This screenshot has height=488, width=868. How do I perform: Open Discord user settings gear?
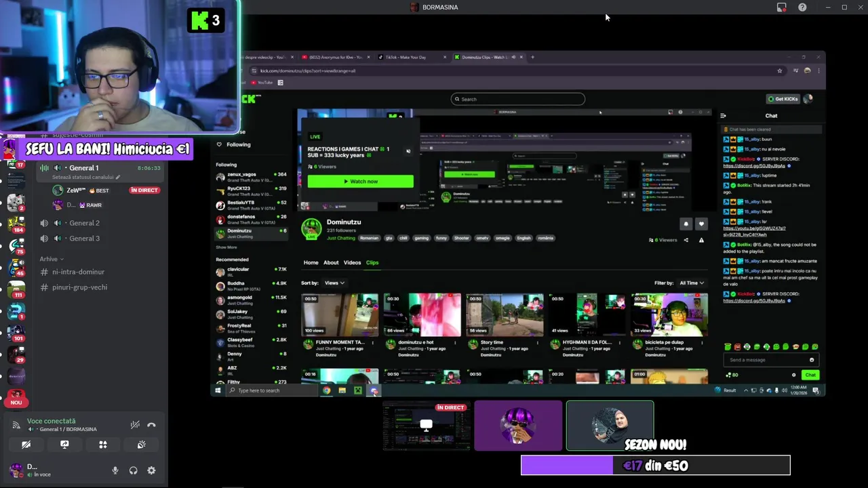point(151,470)
